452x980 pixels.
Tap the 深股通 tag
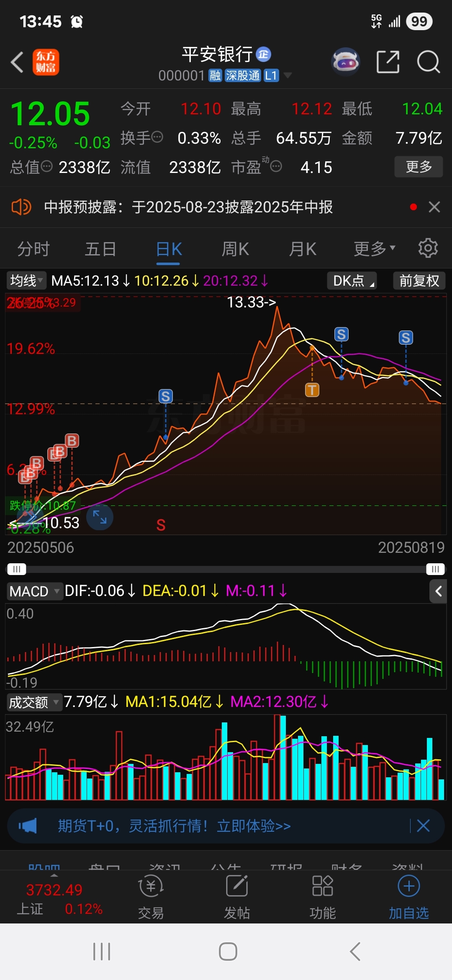pos(243,76)
